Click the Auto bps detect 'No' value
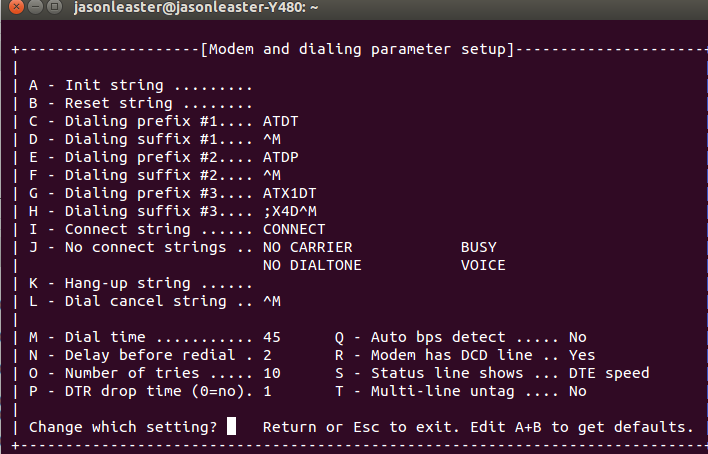This screenshot has width=708, height=454. coord(577,337)
